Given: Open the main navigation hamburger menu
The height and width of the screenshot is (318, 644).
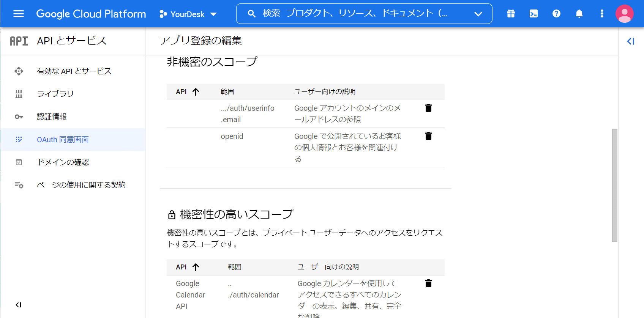Looking at the screenshot, I should click(19, 14).
